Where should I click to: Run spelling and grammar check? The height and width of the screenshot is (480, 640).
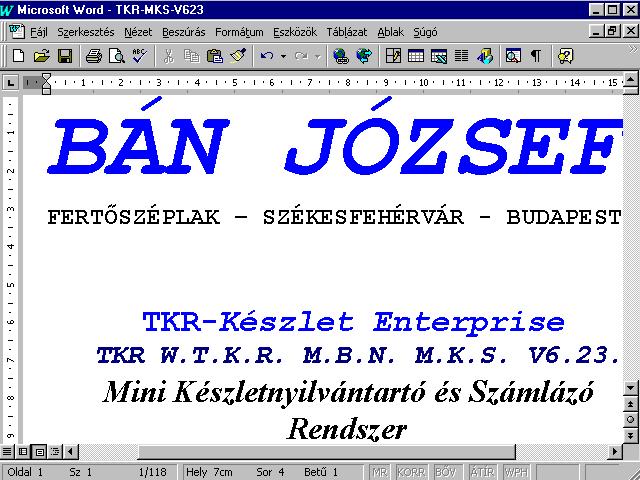click(140, 56)
